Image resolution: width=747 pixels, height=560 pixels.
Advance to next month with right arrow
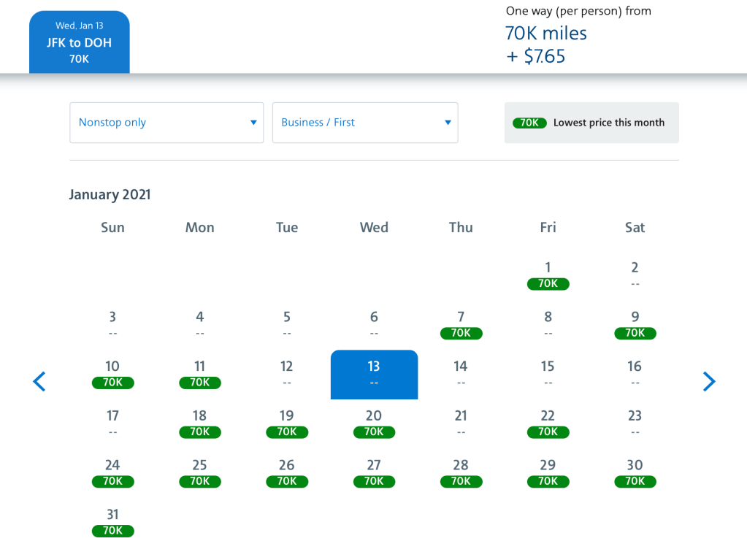tap(708, 381)
